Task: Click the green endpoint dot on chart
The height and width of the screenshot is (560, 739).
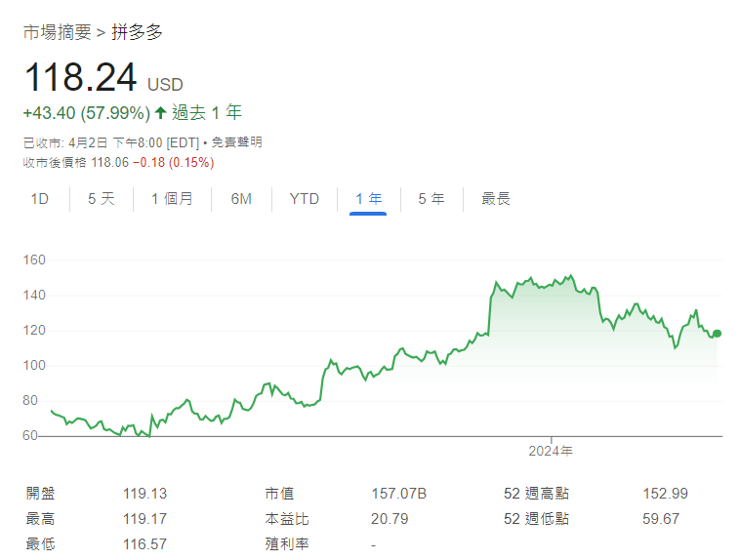Action: (717, 334)
